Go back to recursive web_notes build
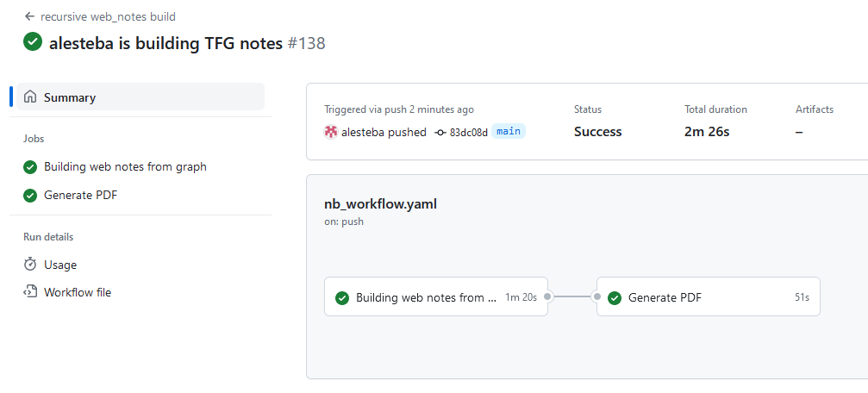 [x=108, y=16]
